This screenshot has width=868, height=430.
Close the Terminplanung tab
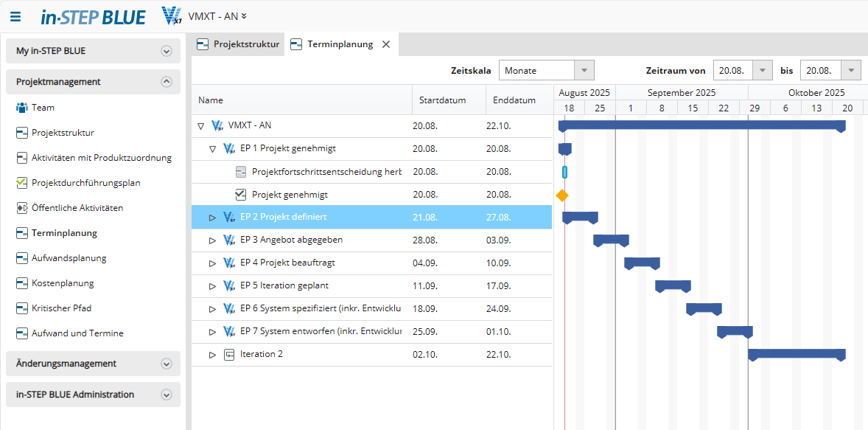[386, 44]
